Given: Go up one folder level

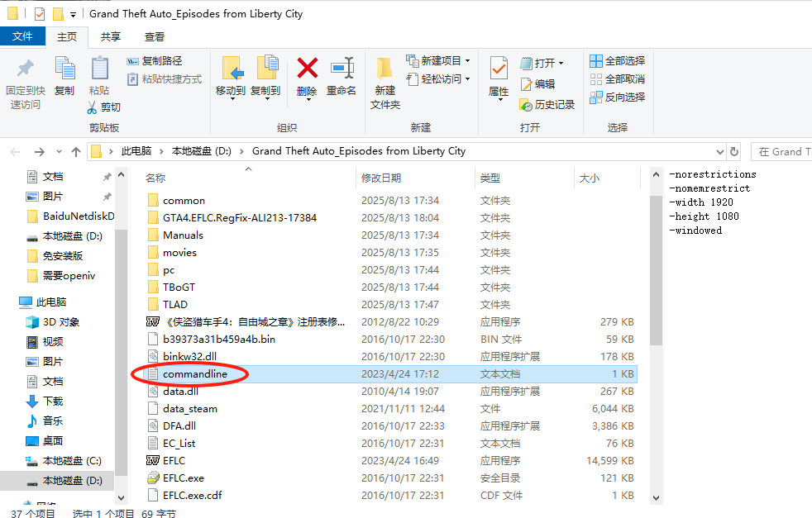Looking at the screenshot, I should (x=76, y=152).
